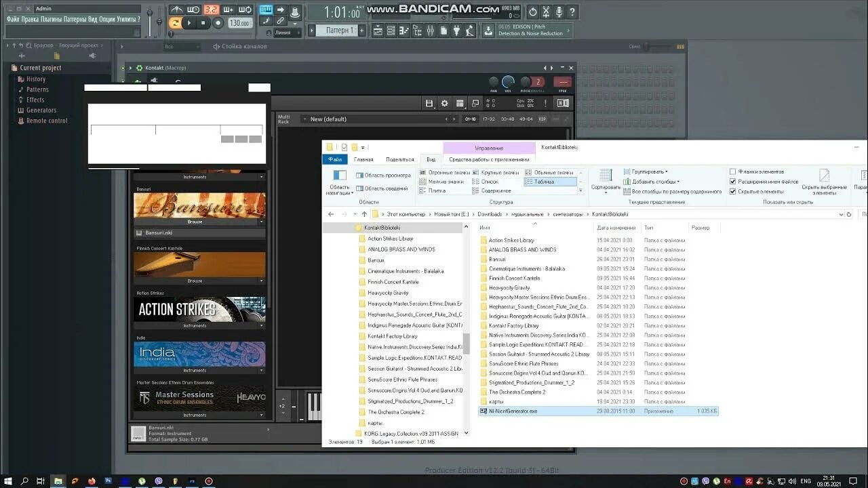This screenshot has height=488, width=868.
Task: Click Область просмотра pane toggle
Action: click(x=383, y=176)
